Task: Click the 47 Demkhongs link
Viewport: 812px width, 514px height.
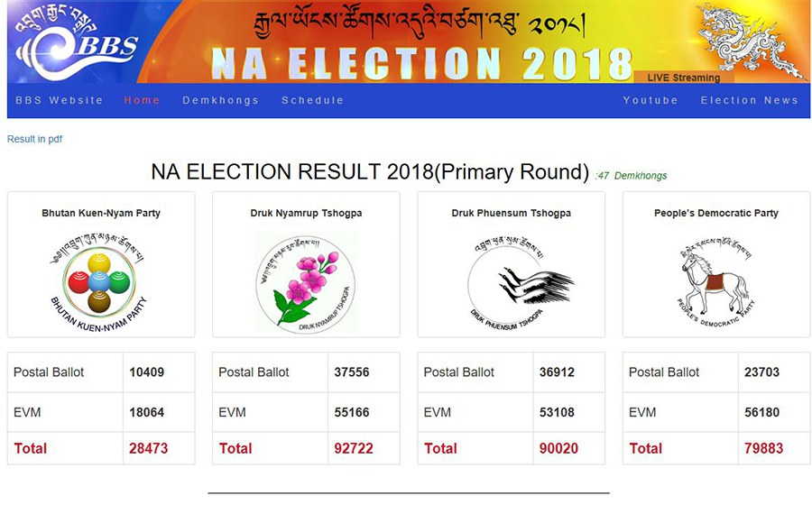Action: [632, 176]
